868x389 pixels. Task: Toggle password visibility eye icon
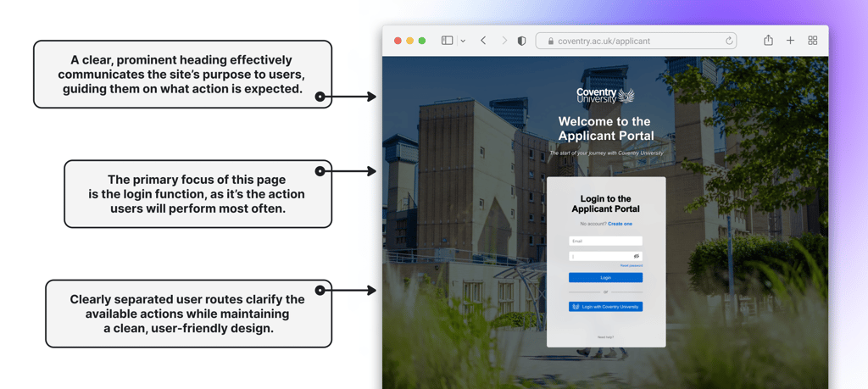coord(637,256)
